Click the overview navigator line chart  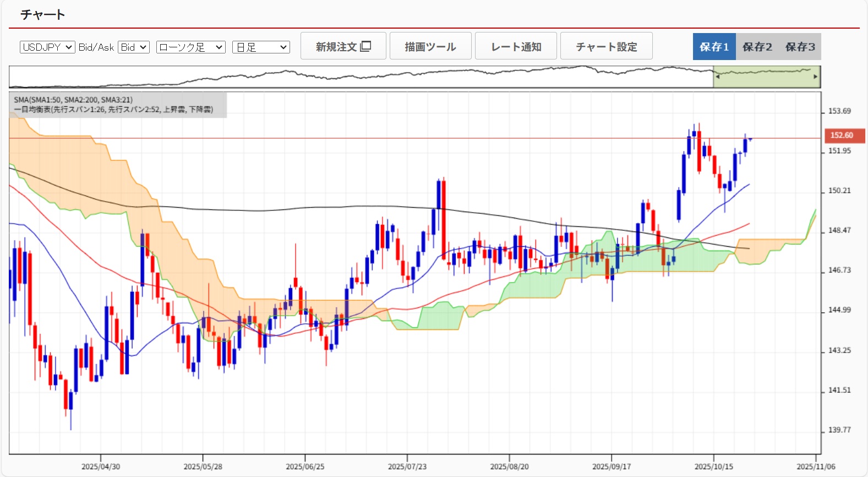coord(358,77)
